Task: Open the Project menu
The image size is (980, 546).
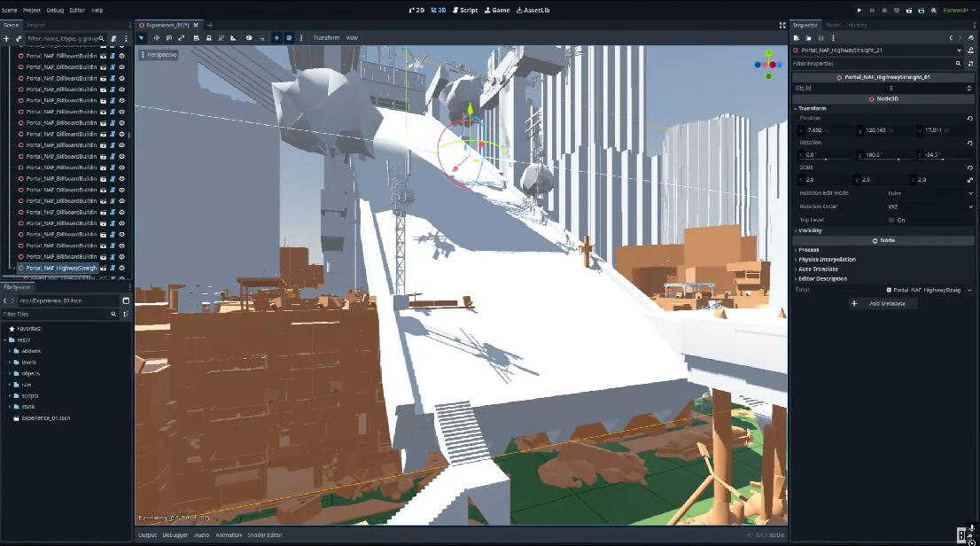Action: click(x=32, y=10)
